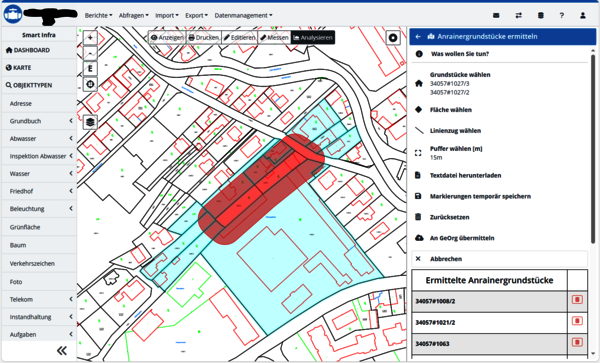This screenshot has width=600, height=363.
Task: Open KARTE in the sidebar
Action: coord(39,68)
